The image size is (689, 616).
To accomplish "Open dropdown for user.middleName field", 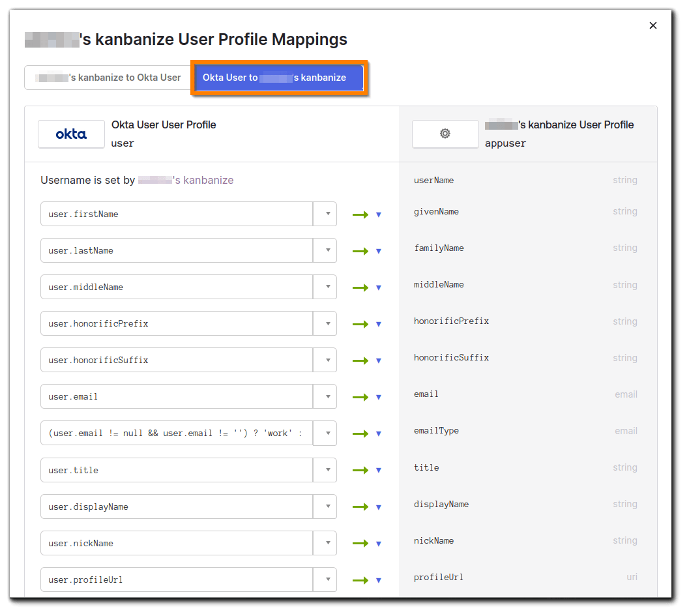I will pos(325,287).
